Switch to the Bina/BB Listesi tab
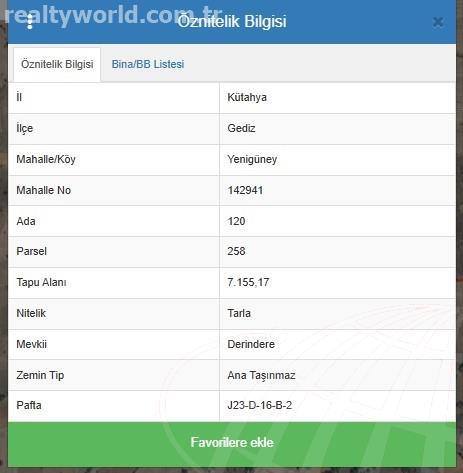 (148, 64)
